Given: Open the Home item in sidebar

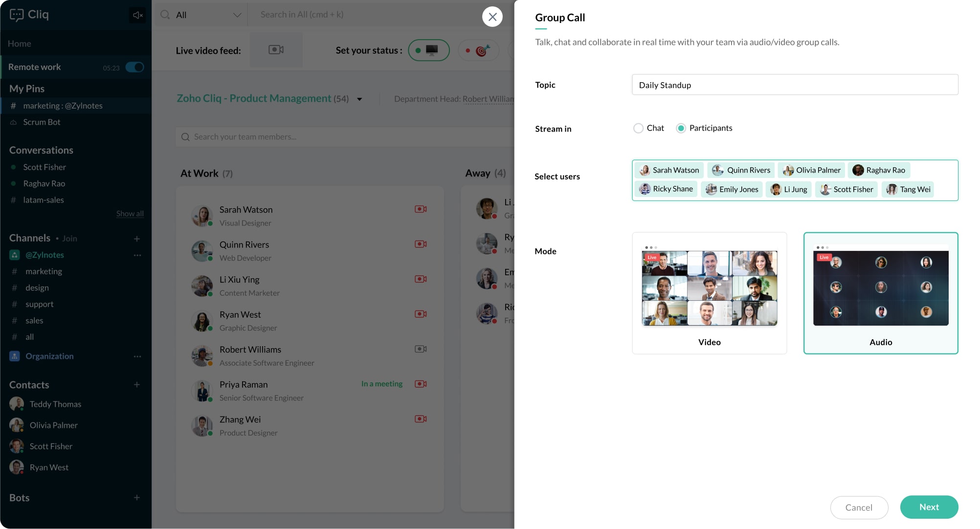Looking at the screenshot, I should point(20,44).
